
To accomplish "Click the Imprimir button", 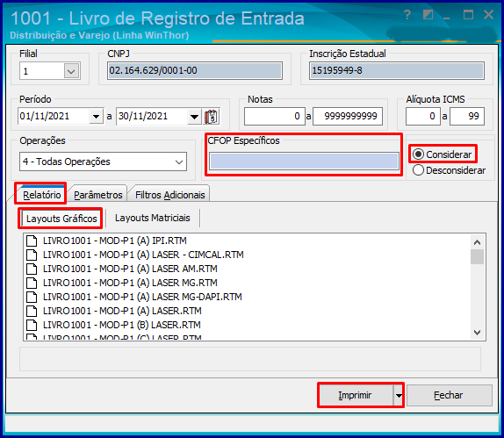I will (x=356, y=395).
